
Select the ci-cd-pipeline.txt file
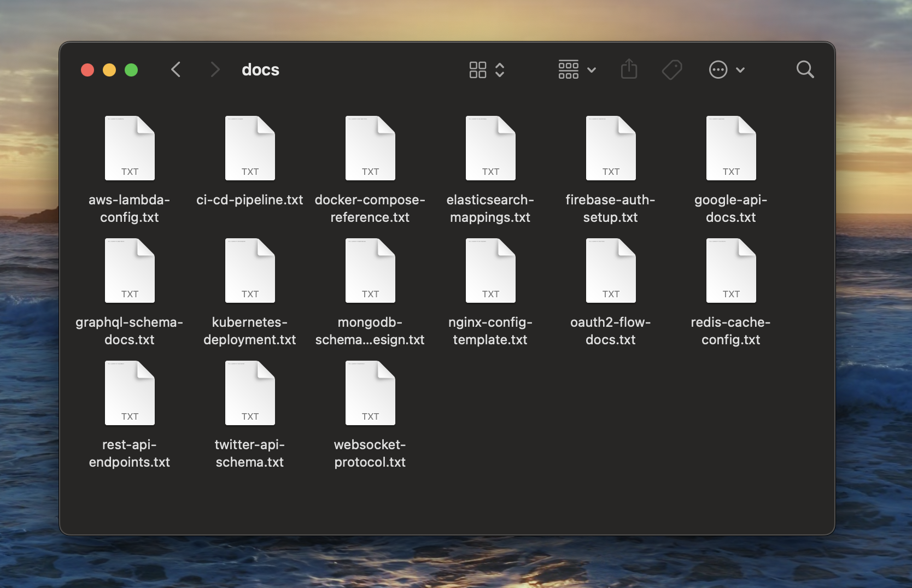click(250, 148)
